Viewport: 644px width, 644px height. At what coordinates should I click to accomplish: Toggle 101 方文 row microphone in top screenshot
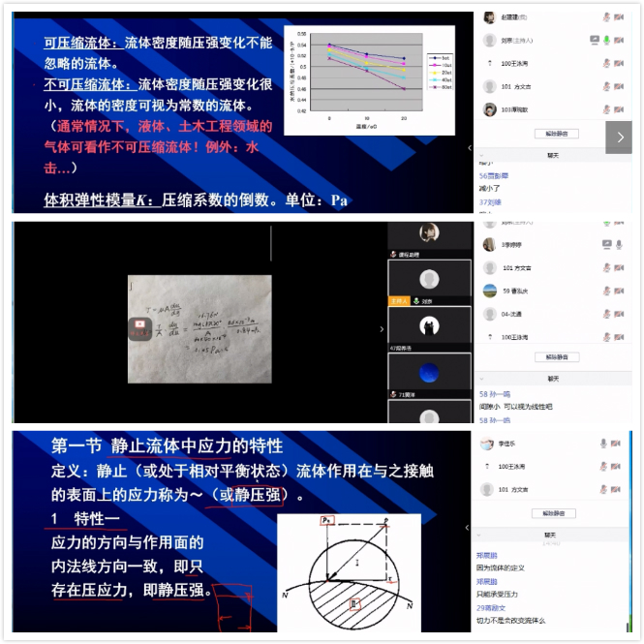tap(606, 86)
